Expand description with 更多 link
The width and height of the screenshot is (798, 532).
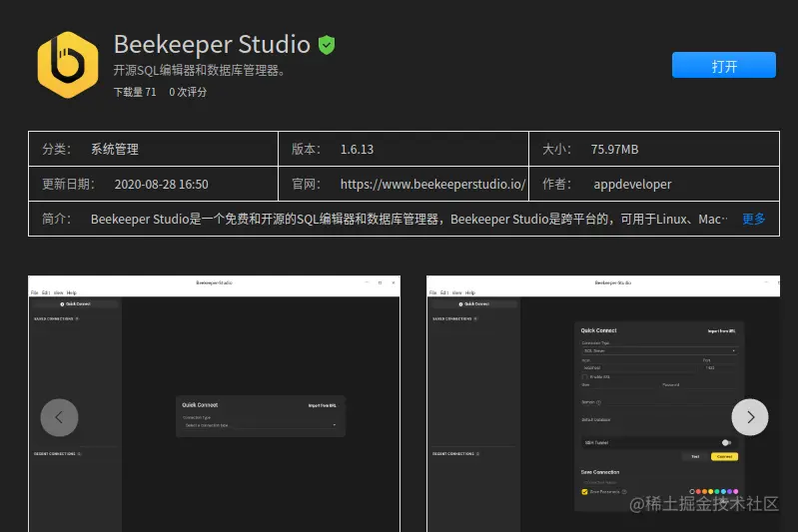[x=753, y=219]
